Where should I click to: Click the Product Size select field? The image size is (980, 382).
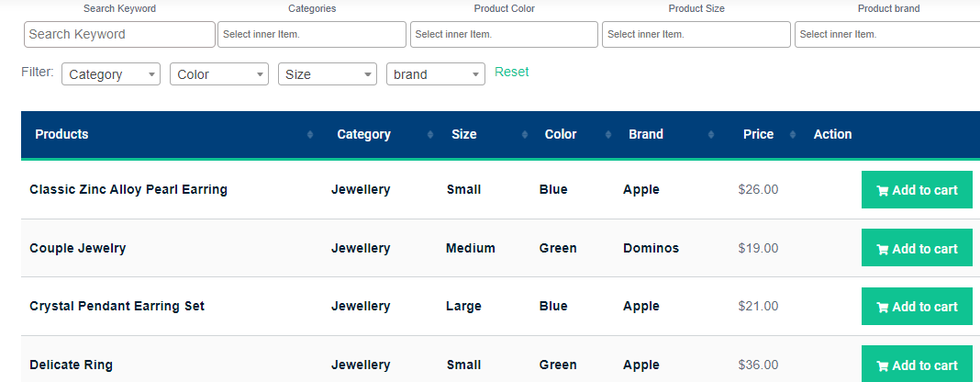click(696, 34)
